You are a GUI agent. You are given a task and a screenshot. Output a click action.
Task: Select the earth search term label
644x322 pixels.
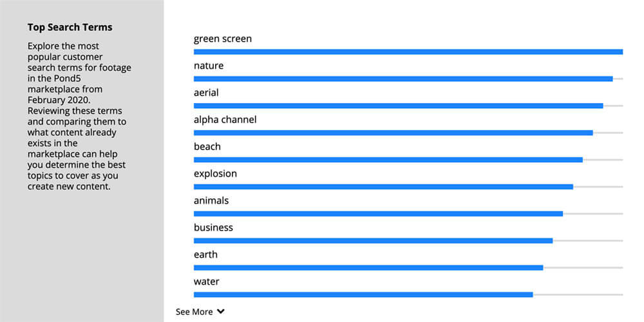[206, 254]
